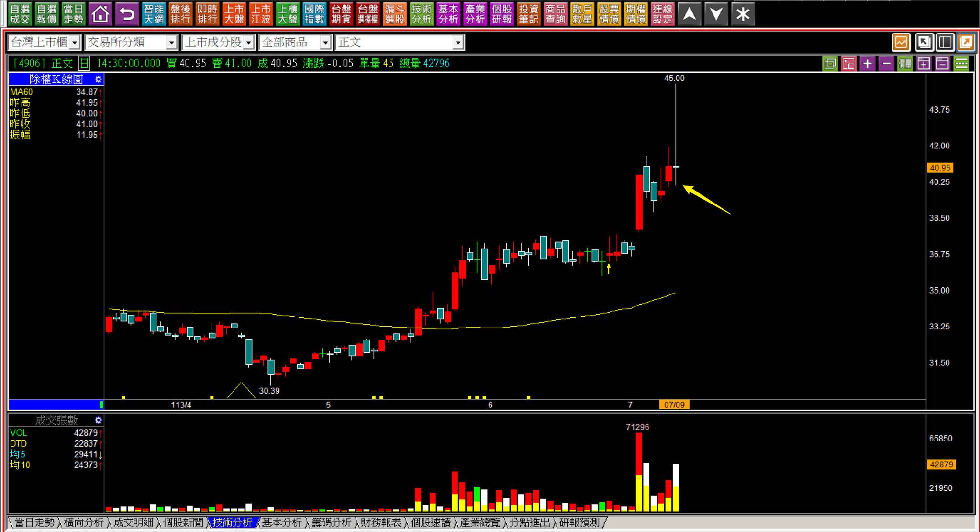Expand the 台灣上市櫃 dropdown
The image size is (980, 532).
(75, 43)
